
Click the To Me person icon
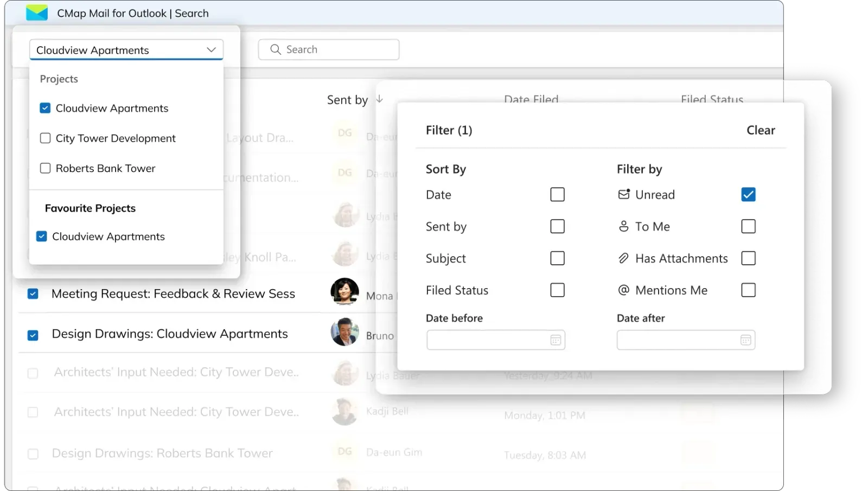[624, 226]
